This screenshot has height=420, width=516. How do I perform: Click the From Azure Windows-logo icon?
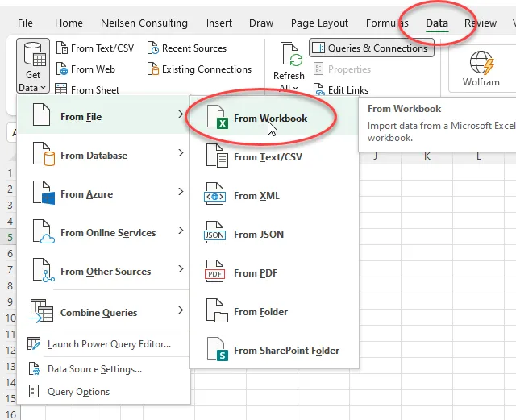coord(44,193)
